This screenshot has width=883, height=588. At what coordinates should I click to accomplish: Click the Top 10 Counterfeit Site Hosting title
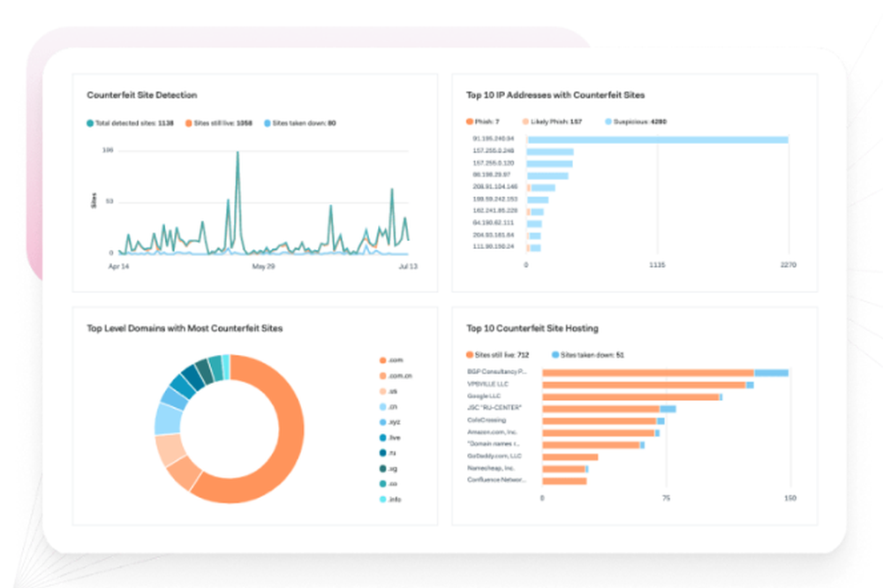(x=532, y=328)
